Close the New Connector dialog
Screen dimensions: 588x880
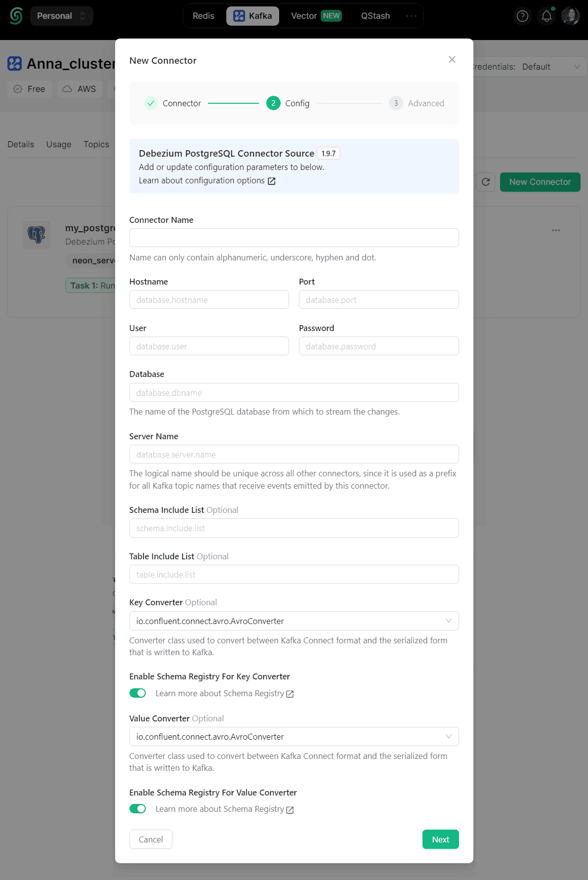[x=452, y=59]
